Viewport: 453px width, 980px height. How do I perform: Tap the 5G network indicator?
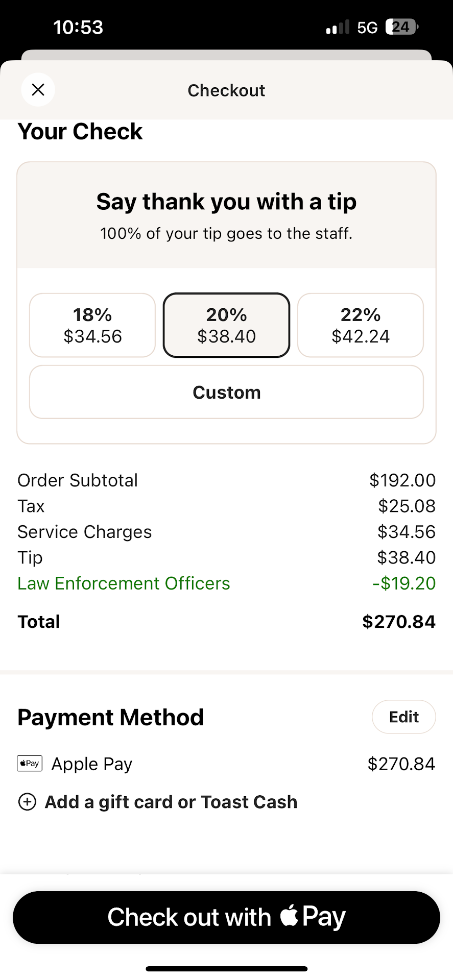point(367,28)
